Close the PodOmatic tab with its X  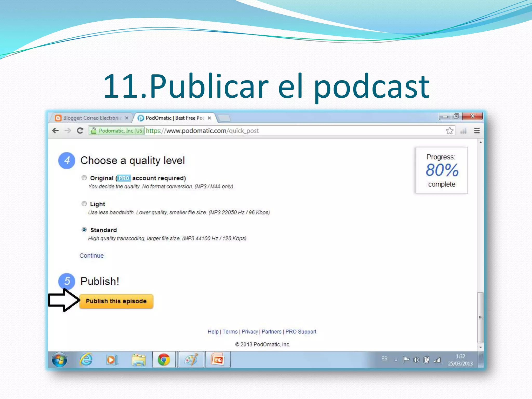[x=209, y=118]
